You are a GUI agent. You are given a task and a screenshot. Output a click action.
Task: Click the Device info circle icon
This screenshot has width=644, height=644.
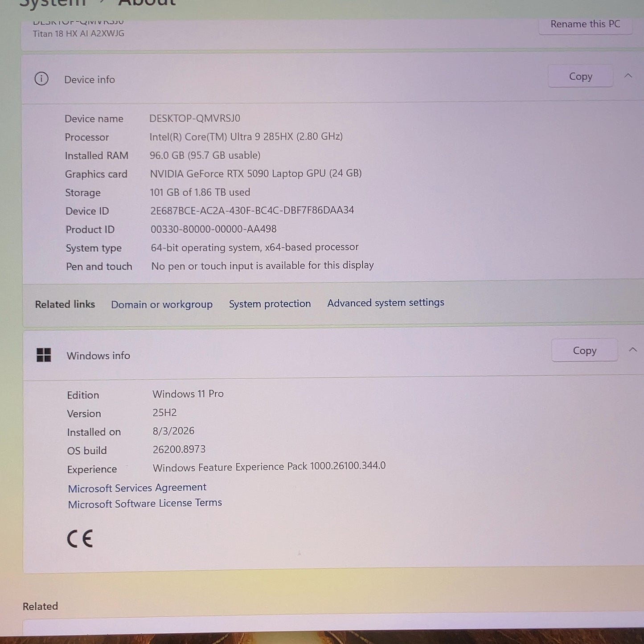(x=41, y=79)
